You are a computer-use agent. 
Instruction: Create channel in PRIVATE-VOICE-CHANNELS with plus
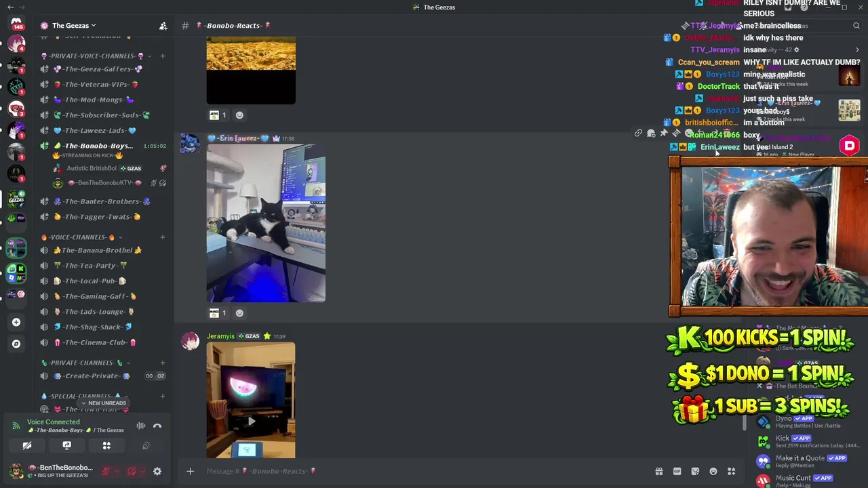tap(162, 56)
